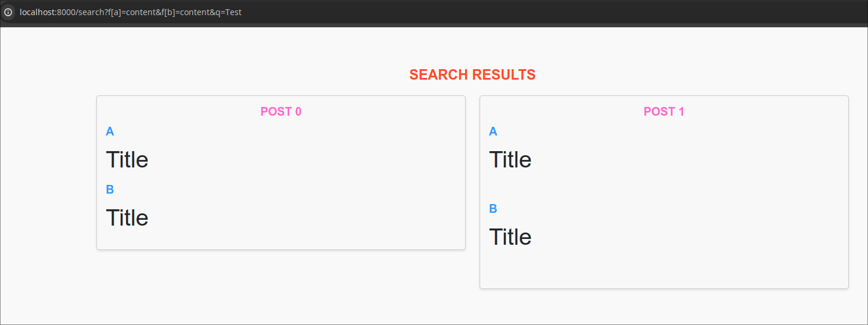Viewport: 868px width, 325px height.
Task: Click the Title under A in Post 0
Action: coord(127,159)
